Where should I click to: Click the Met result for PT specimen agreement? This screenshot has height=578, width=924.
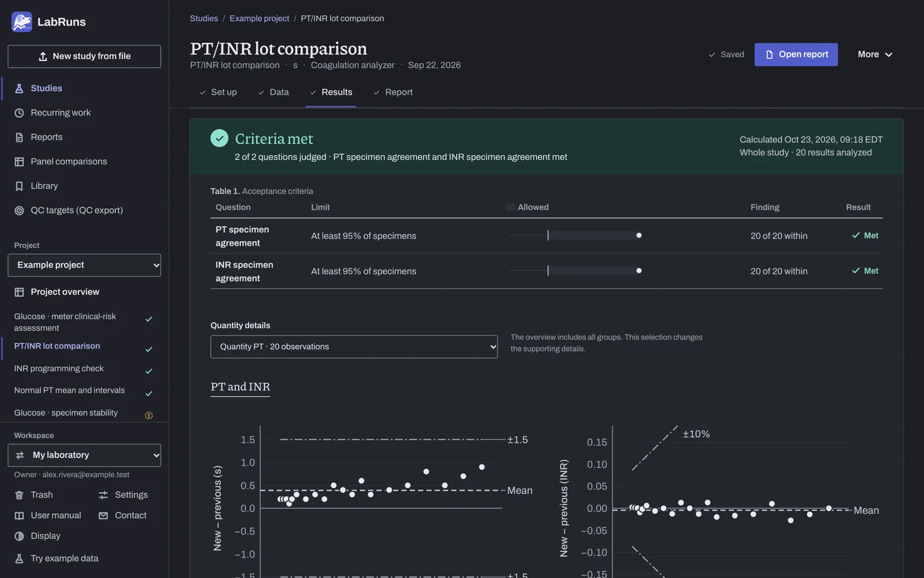click(865, 236)
